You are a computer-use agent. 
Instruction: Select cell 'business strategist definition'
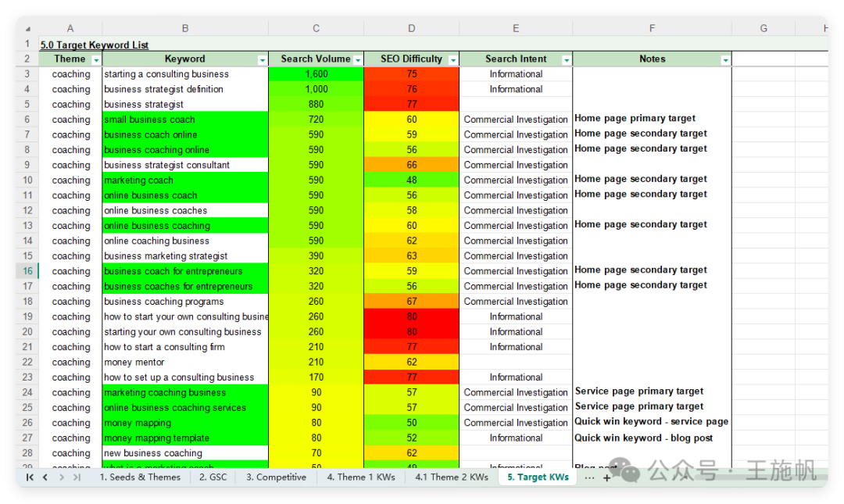[x=185, y=89]
